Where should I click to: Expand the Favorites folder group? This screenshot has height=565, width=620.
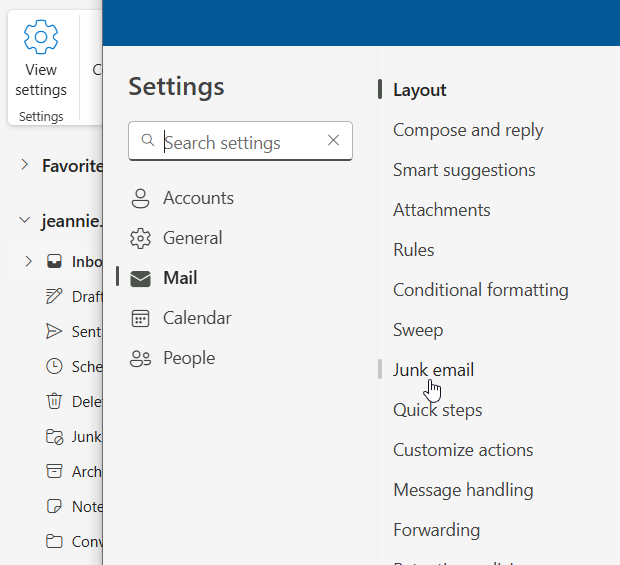point(24,165)
